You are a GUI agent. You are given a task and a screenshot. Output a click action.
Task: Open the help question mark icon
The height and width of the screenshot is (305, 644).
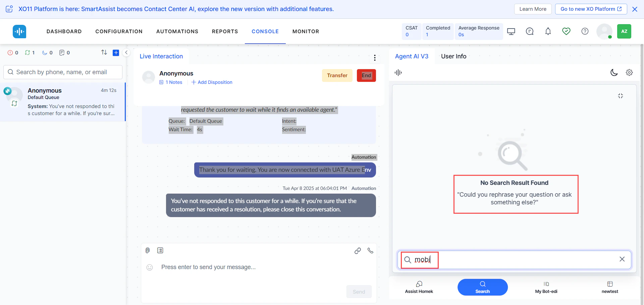pos(585,31)
